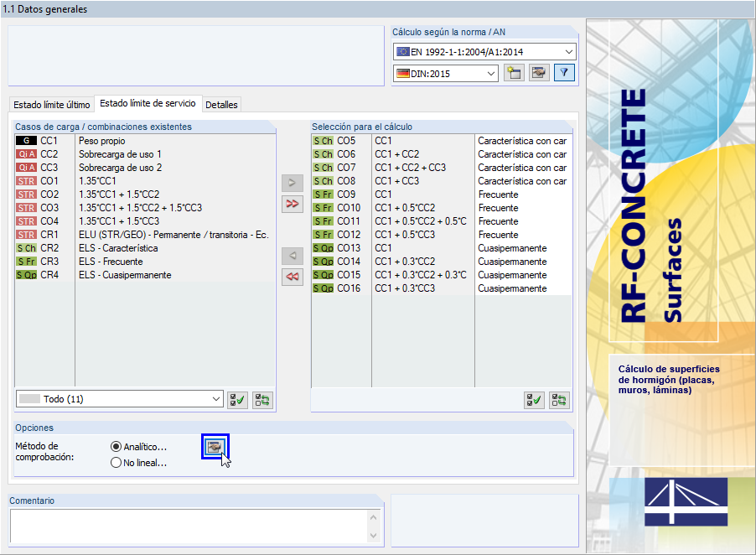Click the double-arrow add all button

(x=292, y=204)
